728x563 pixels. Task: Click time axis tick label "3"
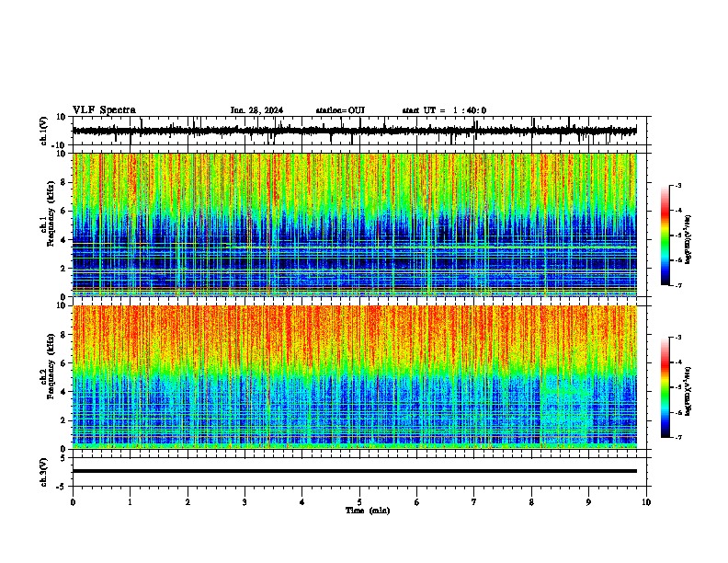pyautogui.click(x=245, y=502)
